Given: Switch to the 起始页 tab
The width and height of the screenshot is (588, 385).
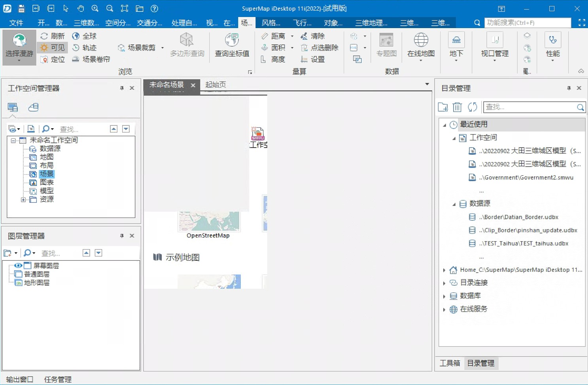Looking at the screenshot, I should coord(216,85).
